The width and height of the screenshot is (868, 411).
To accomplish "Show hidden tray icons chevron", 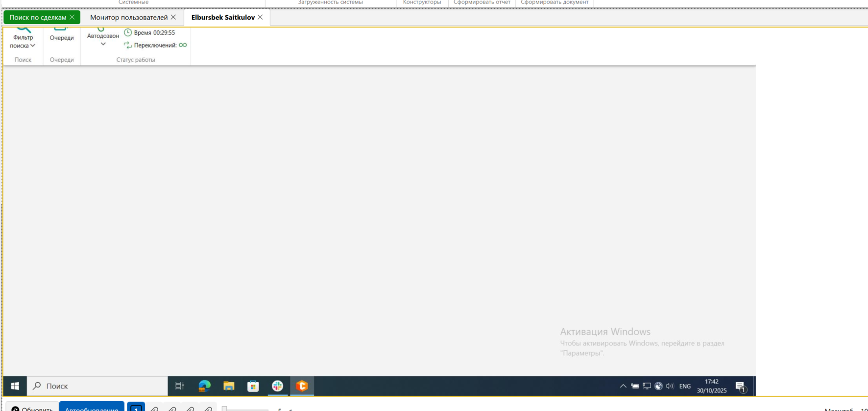I will click(x=623, y=386).
